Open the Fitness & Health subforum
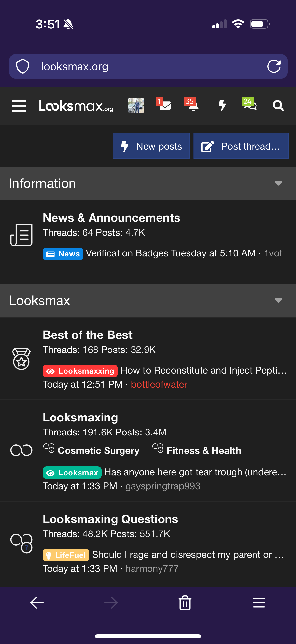This screenshot has width=296, height=644. 203,450
